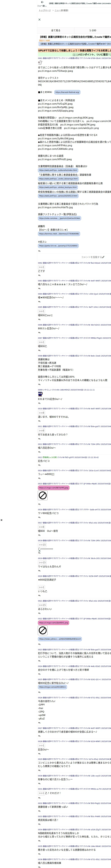Reply arrow under post 0012
This screenshot has width=111, height=868.
coord(39,452)
